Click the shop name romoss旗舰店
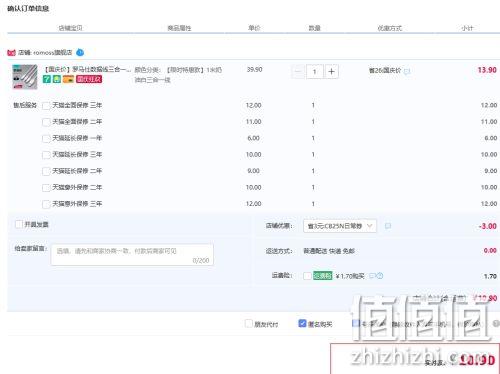 point(53,53)
